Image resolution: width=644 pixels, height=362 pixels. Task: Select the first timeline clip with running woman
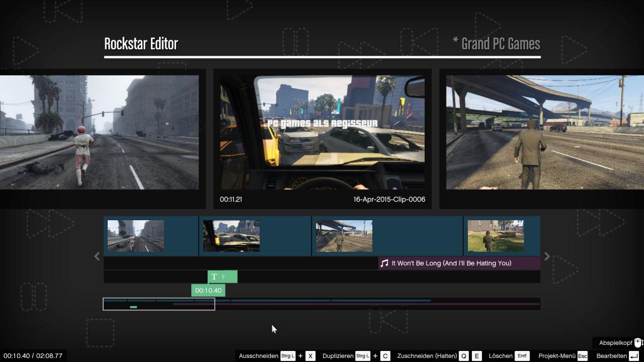(x=151, y=236)
